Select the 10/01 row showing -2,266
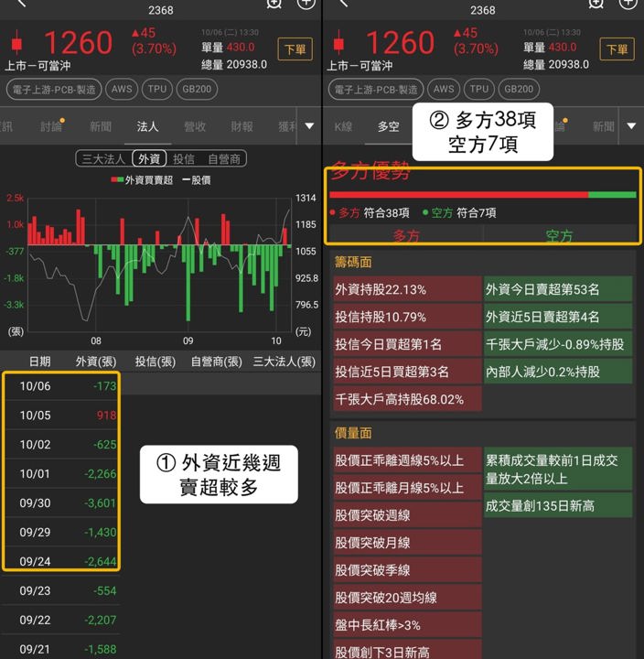 coord(62,474)
